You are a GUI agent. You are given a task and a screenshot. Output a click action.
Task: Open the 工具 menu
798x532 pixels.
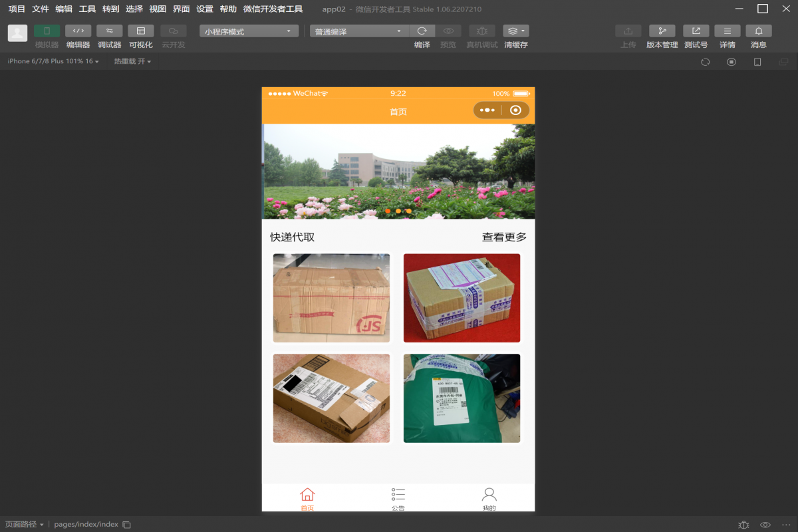click(87, 9)
